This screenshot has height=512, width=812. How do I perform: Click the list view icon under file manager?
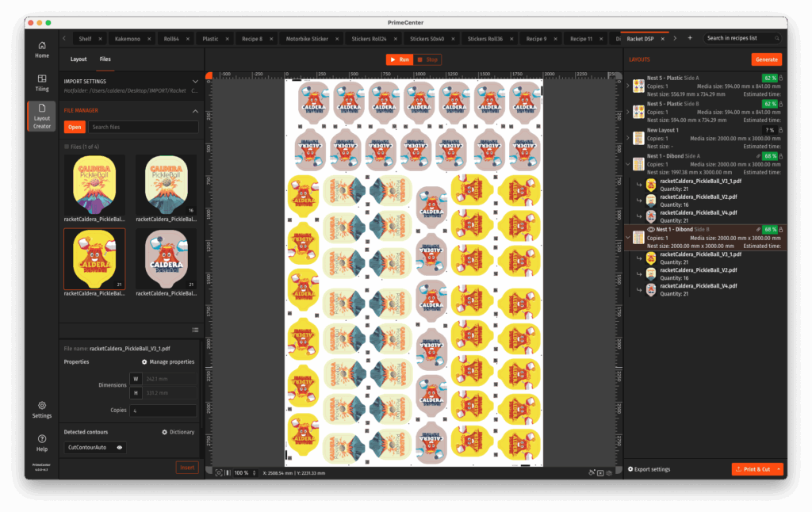tap(195, 330)
